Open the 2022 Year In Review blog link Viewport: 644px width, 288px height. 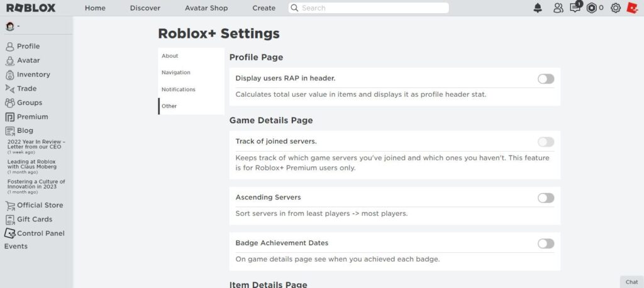point(36,144)
